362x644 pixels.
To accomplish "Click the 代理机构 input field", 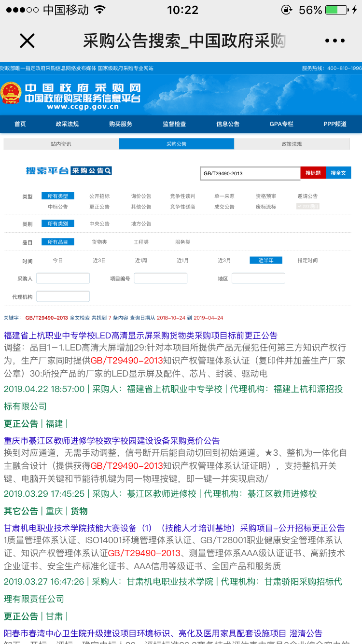I will point(63,296).
